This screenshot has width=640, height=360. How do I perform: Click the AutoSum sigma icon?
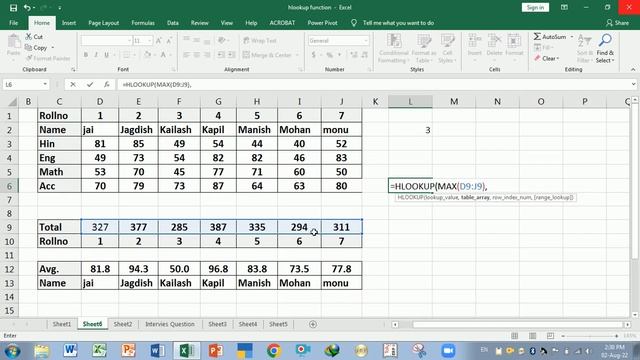pyautogui.click(x=537, y=37)
